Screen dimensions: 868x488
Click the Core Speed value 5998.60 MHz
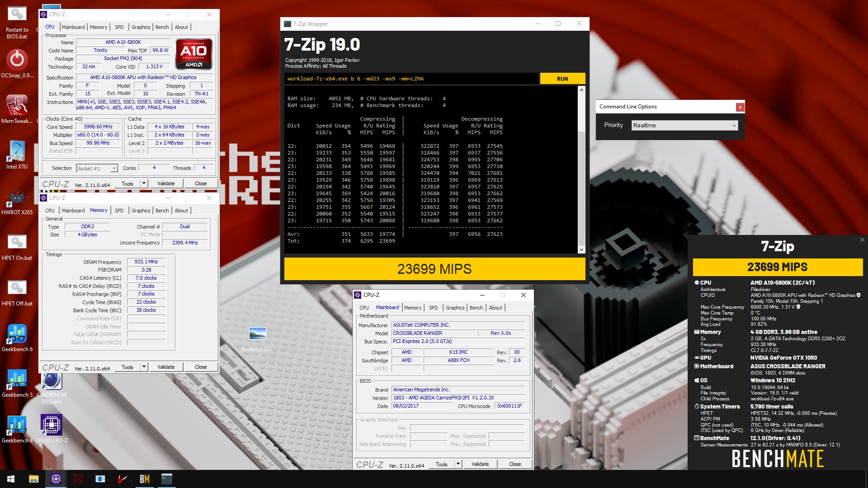(98, 127)
